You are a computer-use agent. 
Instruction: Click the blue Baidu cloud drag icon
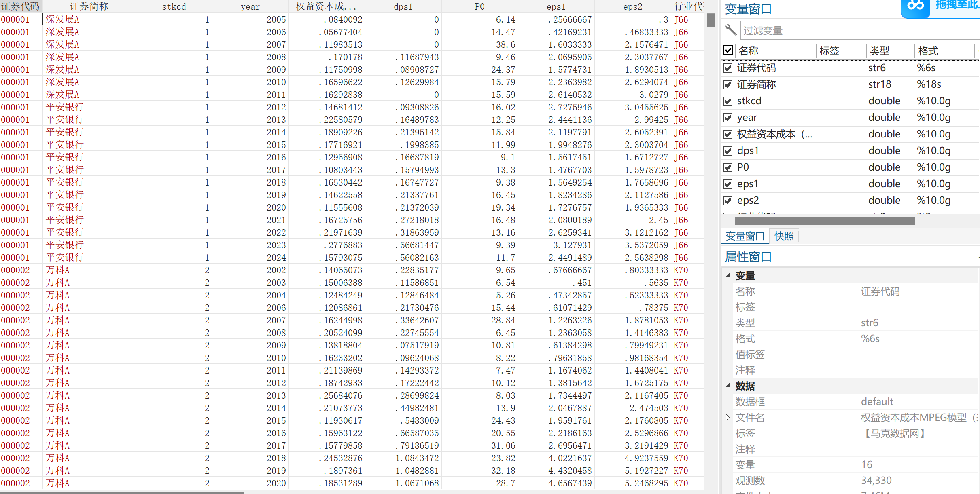pyautogui.click(x=915, y=6)
